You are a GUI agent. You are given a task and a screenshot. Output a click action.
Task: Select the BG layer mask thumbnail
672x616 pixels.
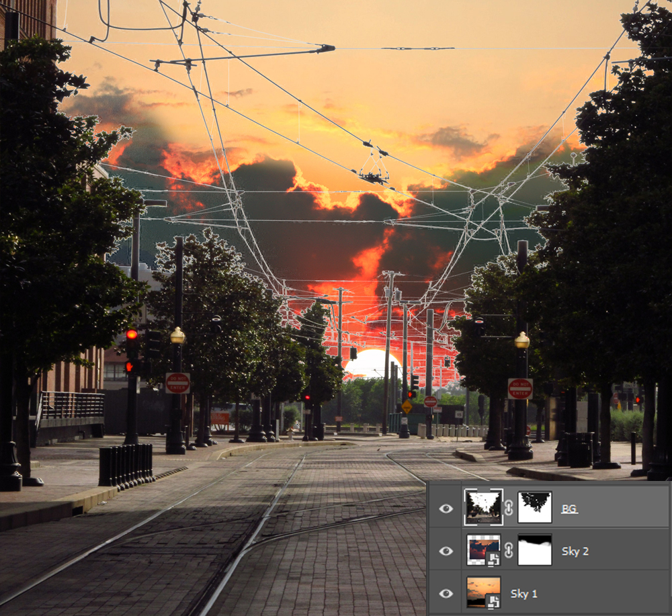(535, 507)
